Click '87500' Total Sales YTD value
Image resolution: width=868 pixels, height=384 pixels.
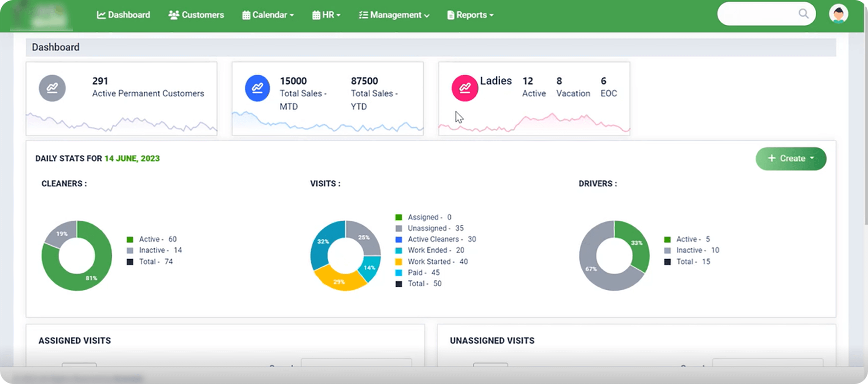tap(364, 81)
